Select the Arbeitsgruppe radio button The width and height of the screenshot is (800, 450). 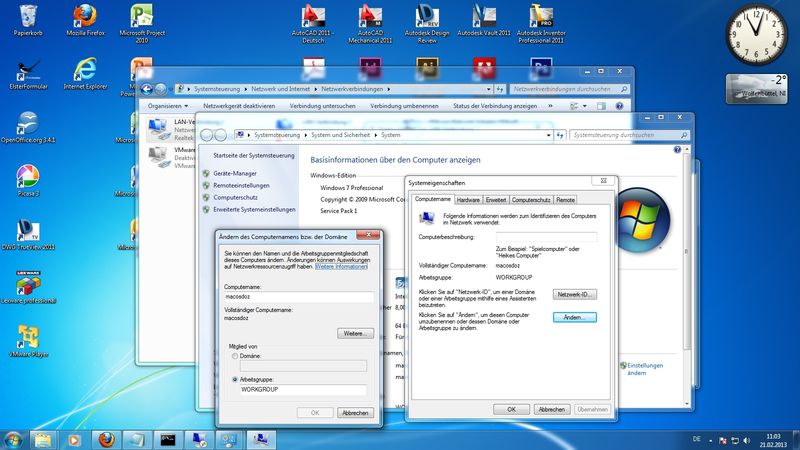235,379
